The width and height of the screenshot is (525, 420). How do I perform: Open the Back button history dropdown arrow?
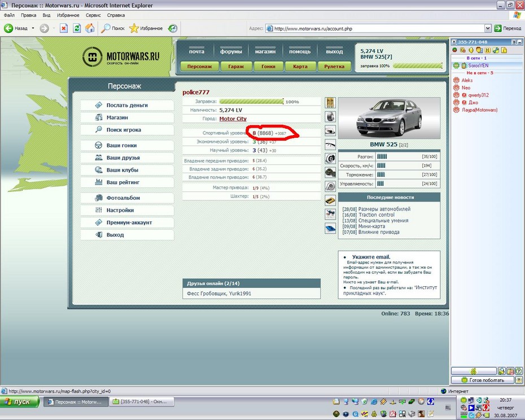(33, 28)
